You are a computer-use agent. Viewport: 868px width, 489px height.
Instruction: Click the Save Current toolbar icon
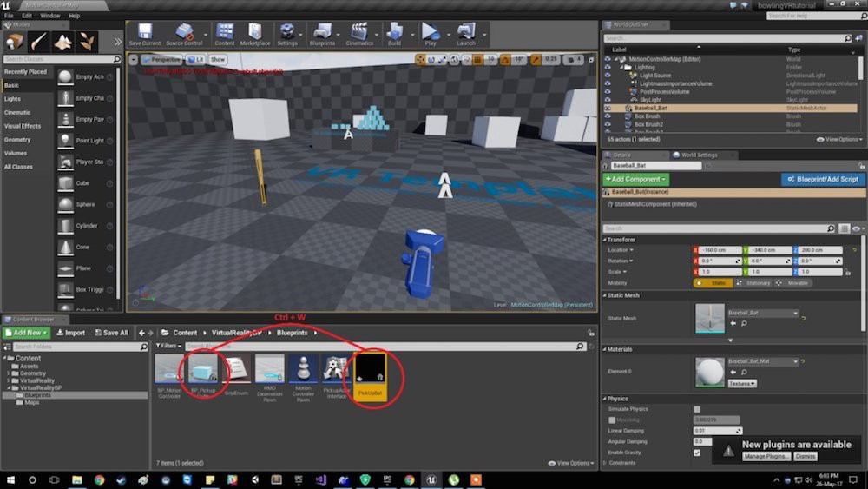tap(144, 35)
